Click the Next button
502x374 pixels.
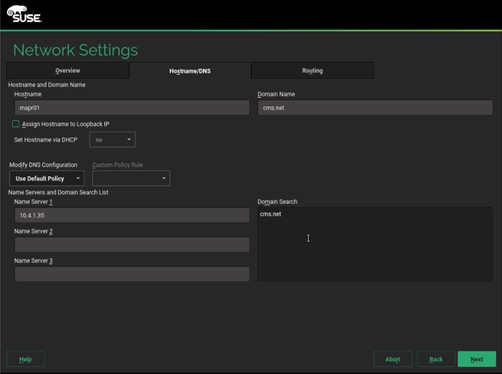[x=477, y=359]
